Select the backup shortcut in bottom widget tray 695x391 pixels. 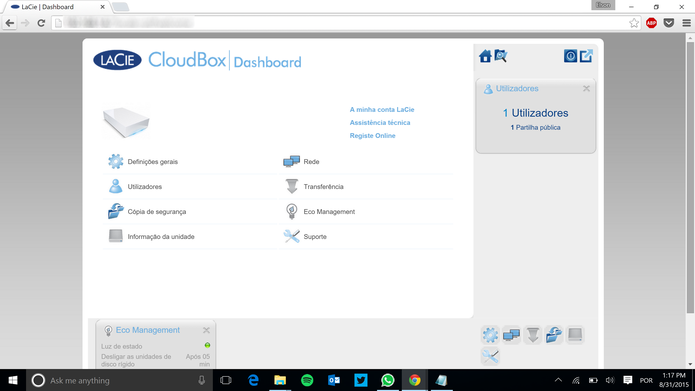(x=554, y=335)
